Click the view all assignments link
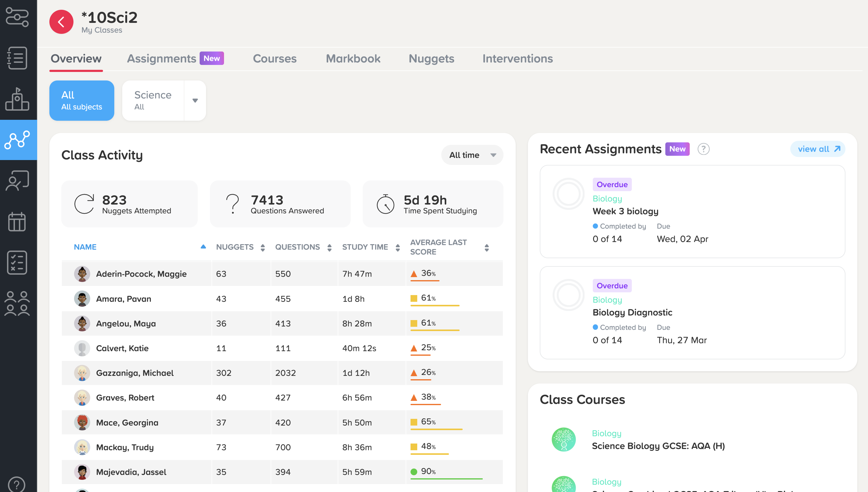Image resolution: width=868 pixels, height=492 pixels. [x=818, y=149]
